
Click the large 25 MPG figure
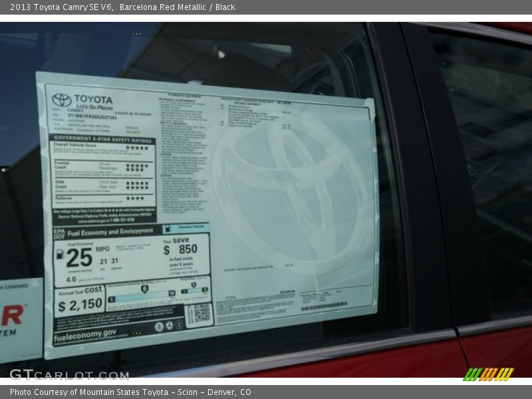[79, 257]
